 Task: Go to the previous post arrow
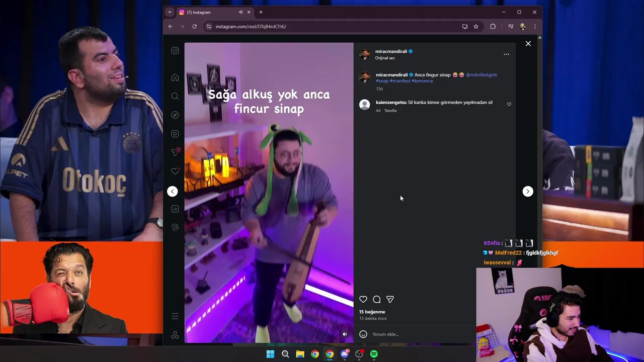[x=173, y=192]
